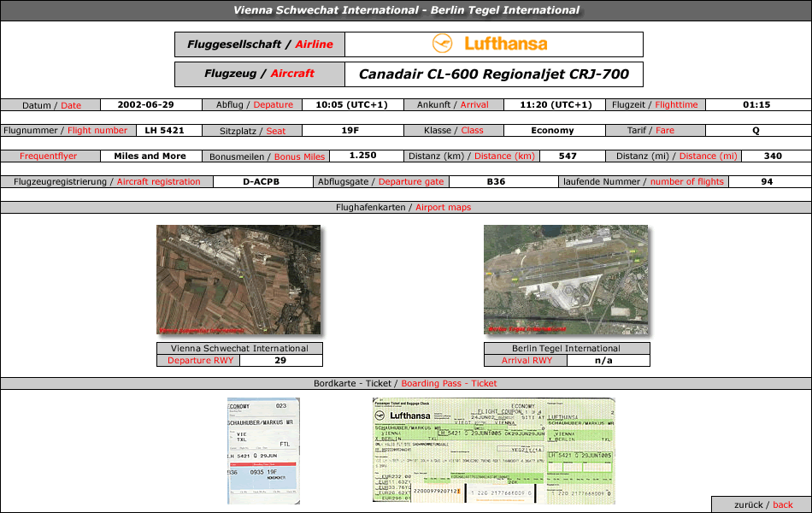This screenshot has height=513, width=812.
Task: Click the Vienna Schwechat International caption
Action: pos(239,348)
